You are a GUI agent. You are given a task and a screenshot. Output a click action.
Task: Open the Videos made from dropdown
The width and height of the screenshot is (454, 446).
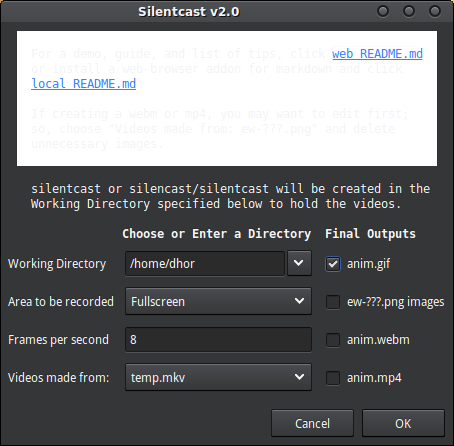point(218,377)
